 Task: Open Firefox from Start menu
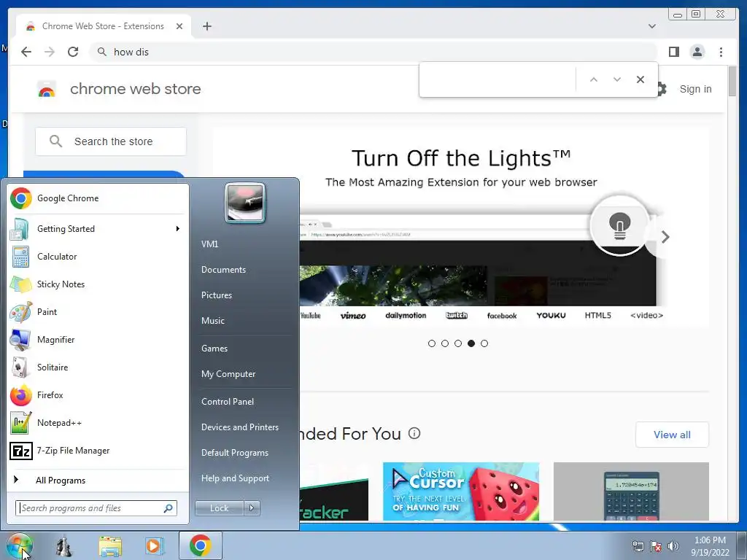point(98,394)
